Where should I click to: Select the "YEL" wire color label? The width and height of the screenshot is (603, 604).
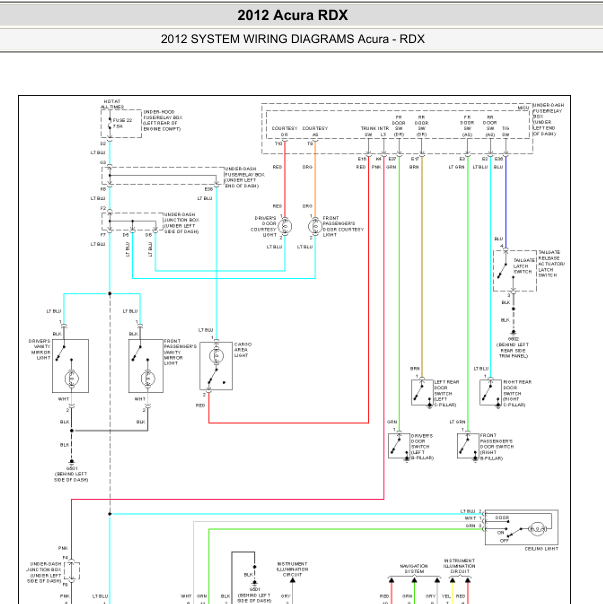click(x=446, y=596)
